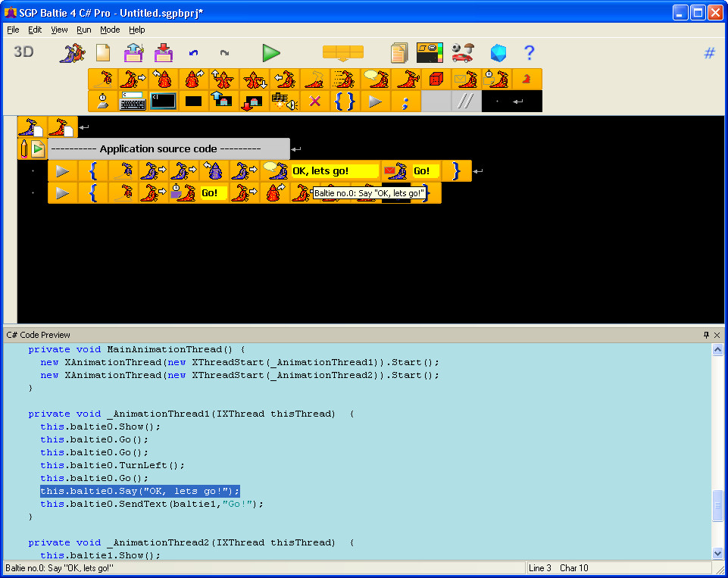
Task: Open the object bank with ball and car
Action: [x=462, y=53]
